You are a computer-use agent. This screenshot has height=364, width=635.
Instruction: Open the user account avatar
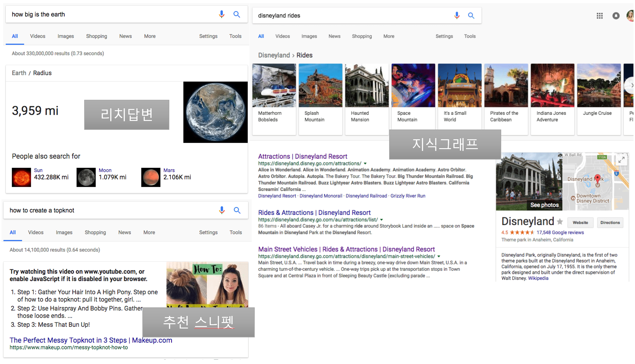coord(630,16)
